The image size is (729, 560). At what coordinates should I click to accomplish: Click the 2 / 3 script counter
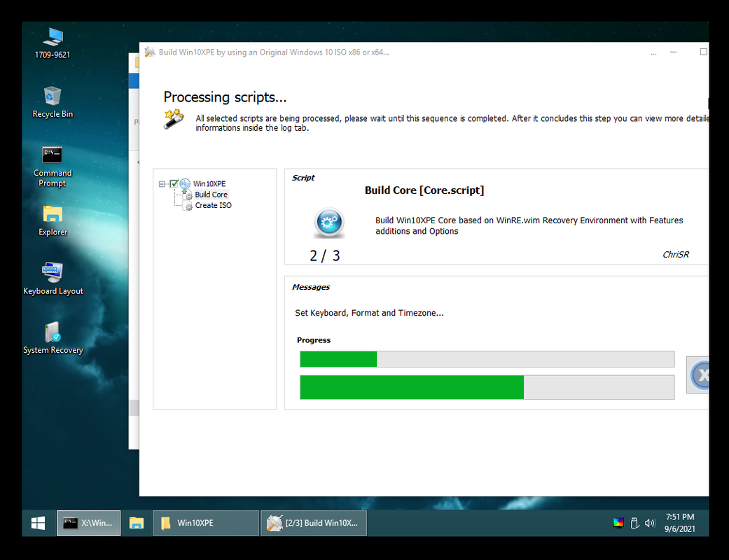point(325,255)
